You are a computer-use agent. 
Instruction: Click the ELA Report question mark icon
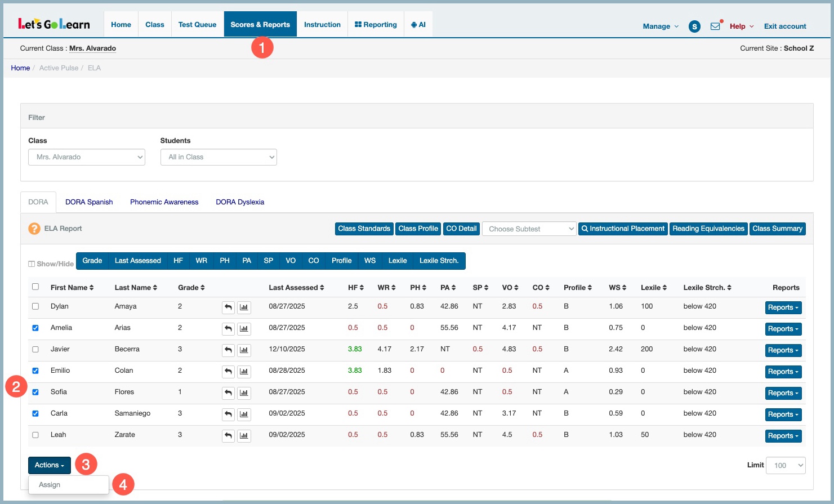tap(34, 229)
